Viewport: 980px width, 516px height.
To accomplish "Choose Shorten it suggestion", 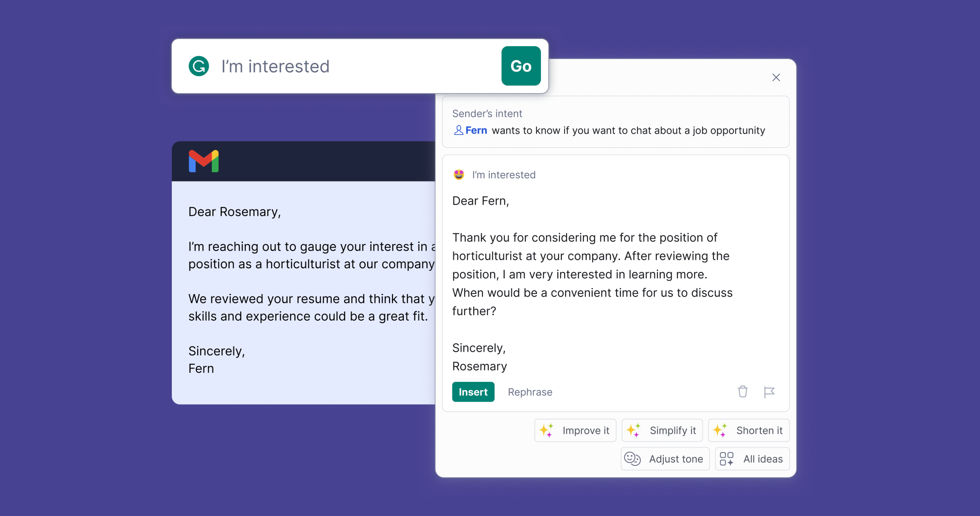I will pos(749,430).
